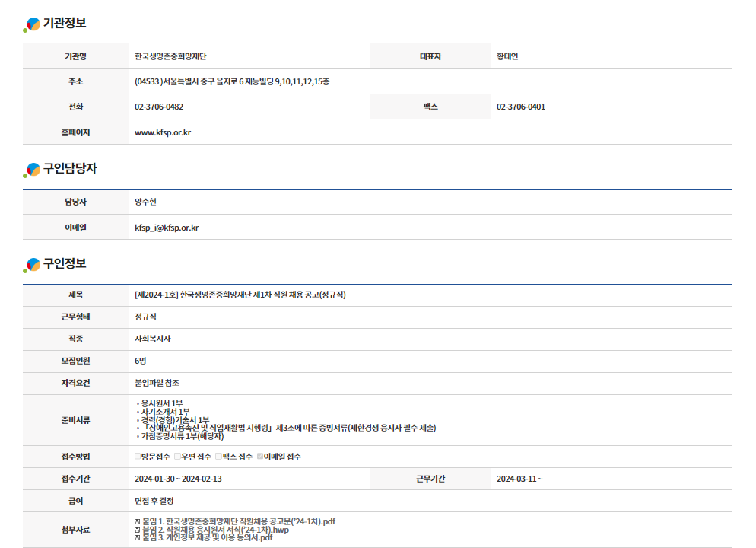The width and height of the screenshot is (756, 548).
Task: Click representative name 황태연
Action: point(507,56)
